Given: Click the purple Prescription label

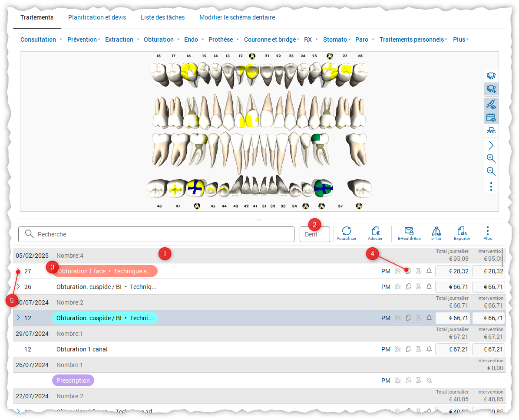Looking at the screenshot, I should pyautogui.click(x=73, y=381).
